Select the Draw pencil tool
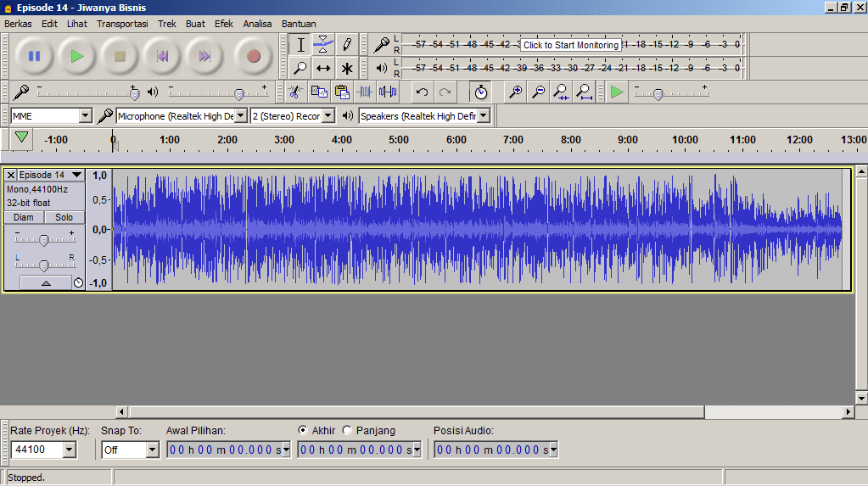 [346, 45]
